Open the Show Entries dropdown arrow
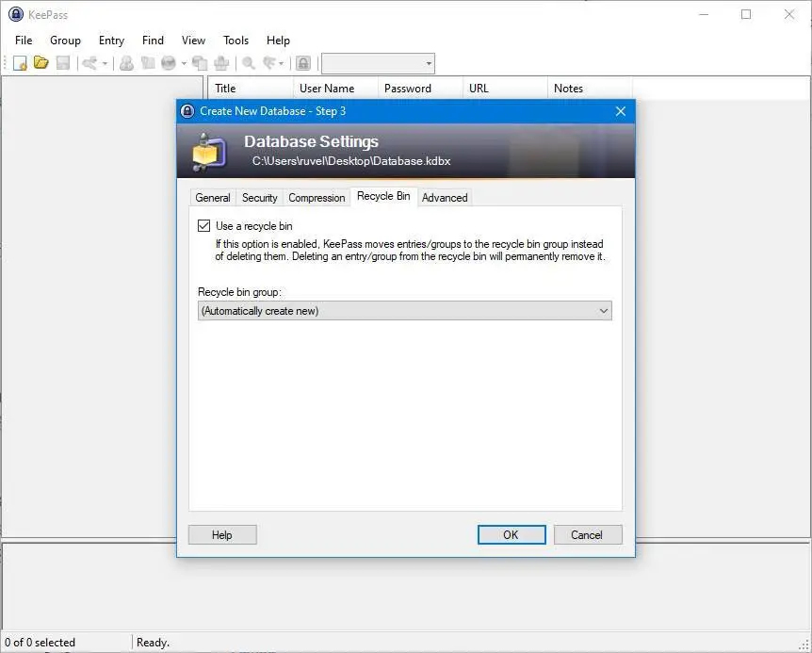Viewport: 812px width, 653px height. (x=282, y=64)
